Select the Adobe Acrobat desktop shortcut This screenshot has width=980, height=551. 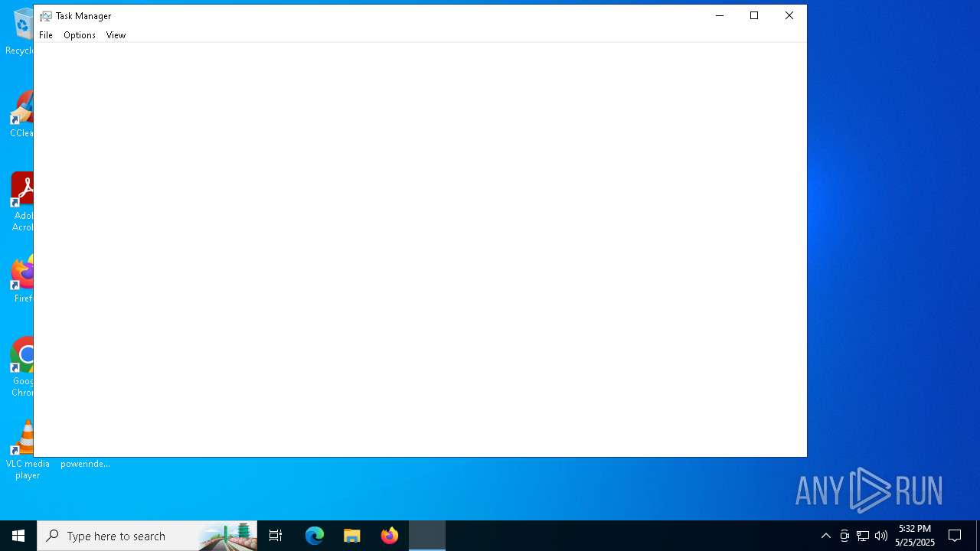pyautogui.click(x=23, y=202)
